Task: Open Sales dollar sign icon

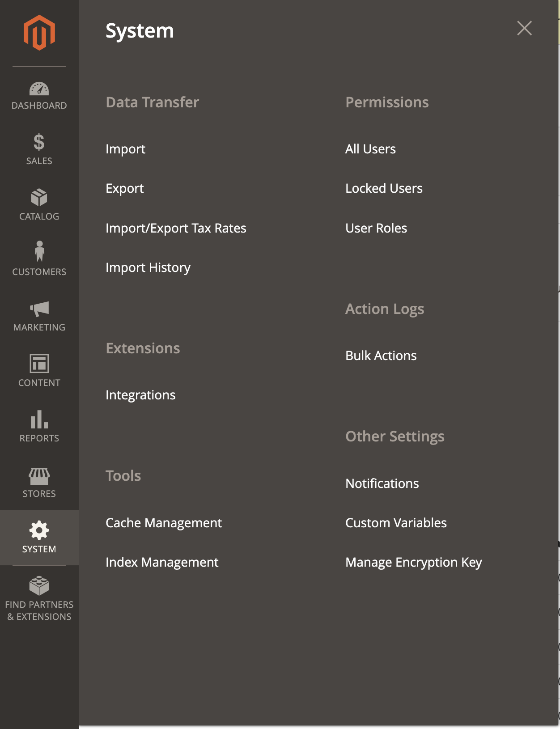Action: click(39, 143)
